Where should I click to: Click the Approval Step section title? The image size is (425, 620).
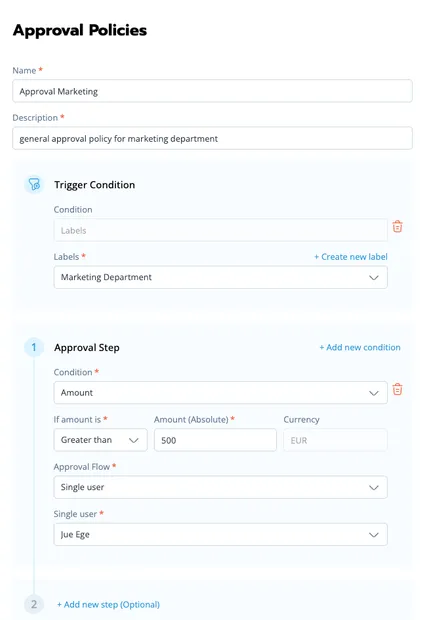pos(87,348)
